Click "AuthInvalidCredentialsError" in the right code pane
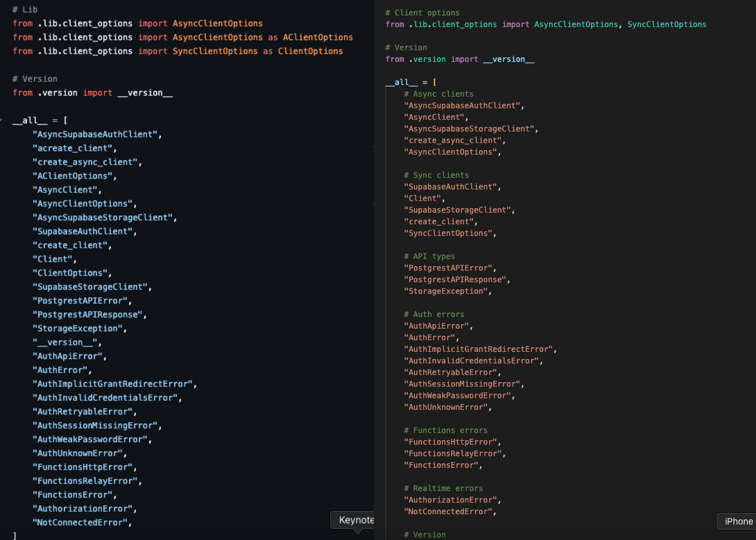This screenshot has width=756, height=540. 474,361
